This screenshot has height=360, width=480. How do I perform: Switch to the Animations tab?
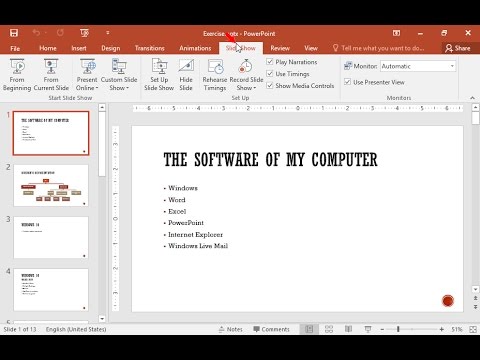pos(195,48)
